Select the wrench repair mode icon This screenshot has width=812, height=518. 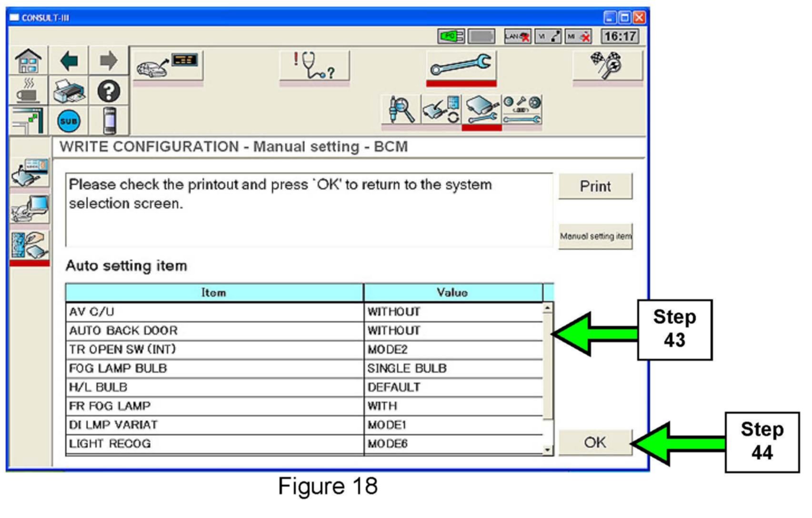[461, 66]
